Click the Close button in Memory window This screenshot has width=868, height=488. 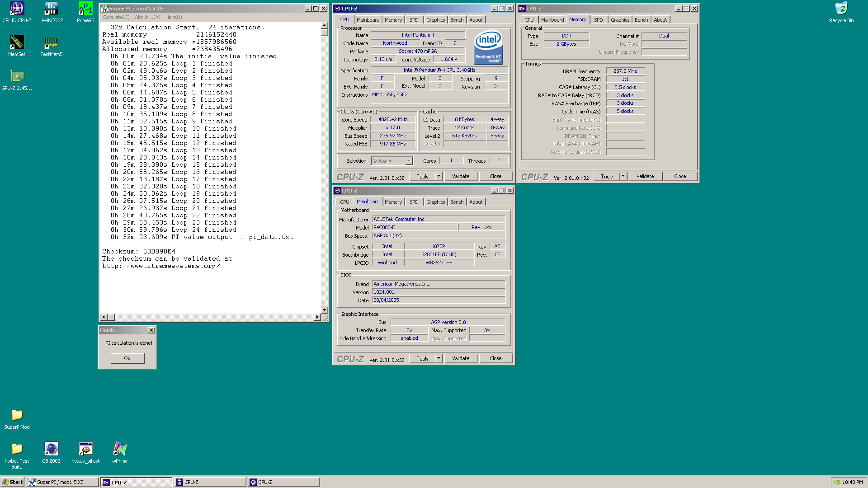pos(680,176)
